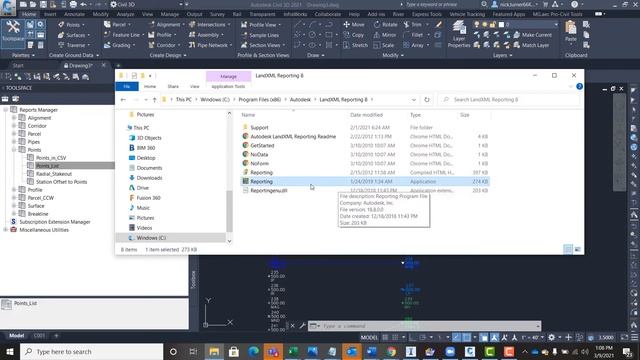Select the Mirror tool
Viewport: 640px width, 360px height.
(x=385, y=35)
